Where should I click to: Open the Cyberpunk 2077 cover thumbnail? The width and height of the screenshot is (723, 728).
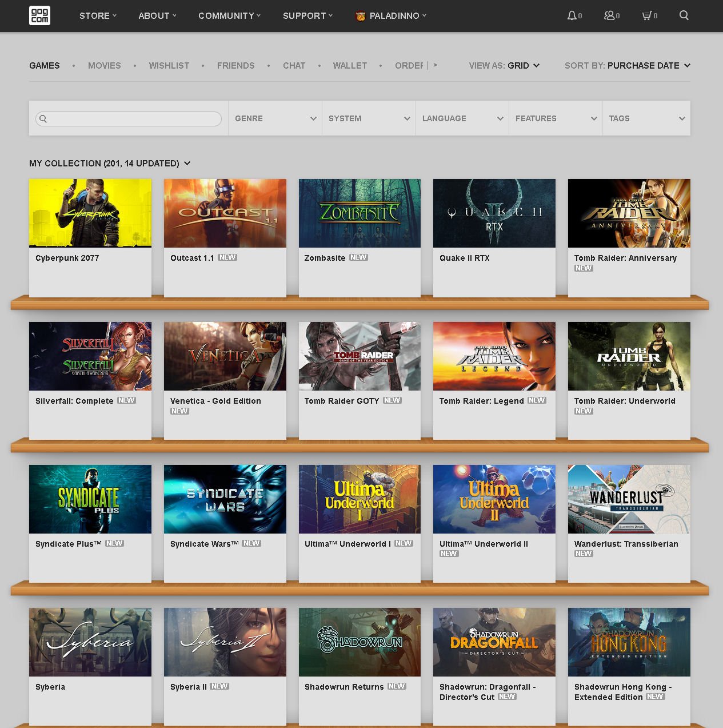point(90,213)
